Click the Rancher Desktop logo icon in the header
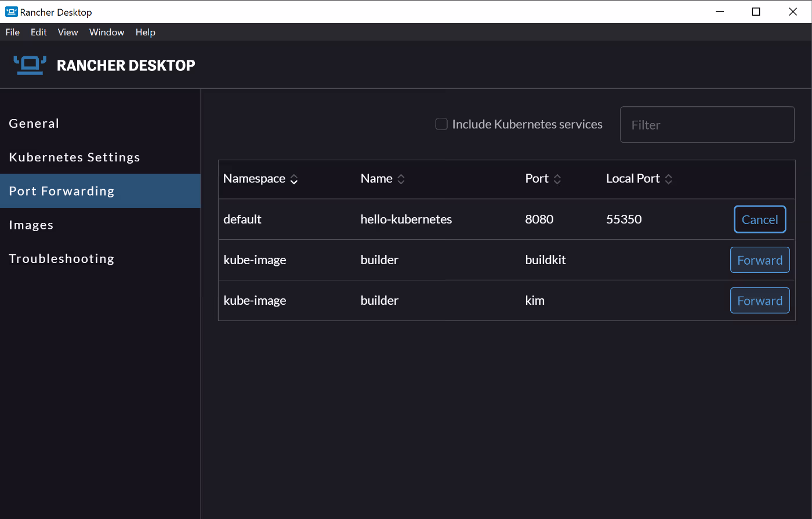This screenshot has height=519, width=812. 30,64
